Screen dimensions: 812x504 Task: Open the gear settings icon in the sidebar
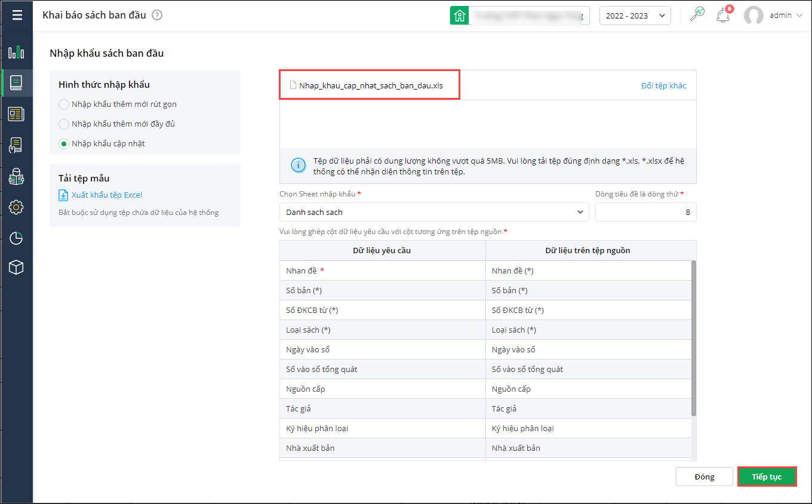point(16,207)
